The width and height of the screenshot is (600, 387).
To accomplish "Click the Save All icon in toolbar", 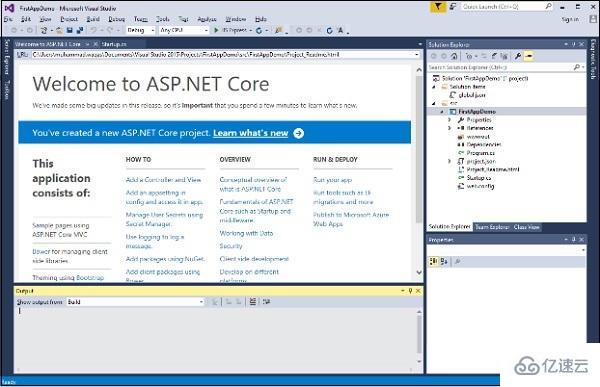I will click(x=80, y=30).
